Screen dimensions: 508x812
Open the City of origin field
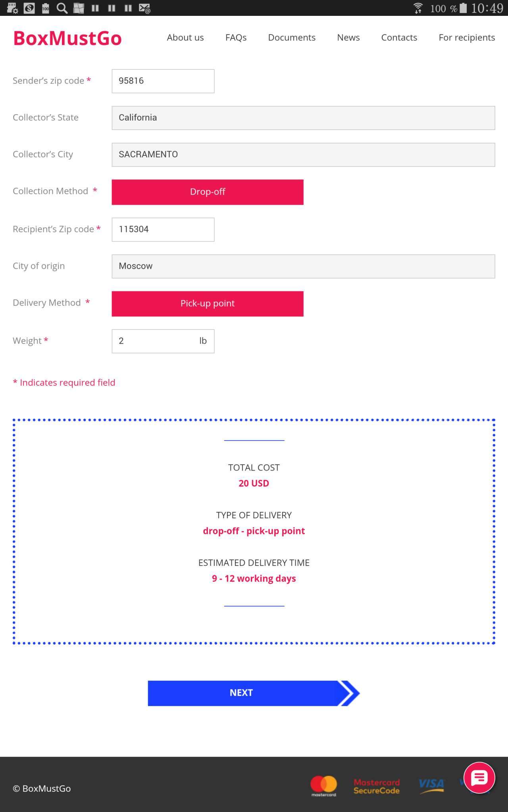point(303,266)
